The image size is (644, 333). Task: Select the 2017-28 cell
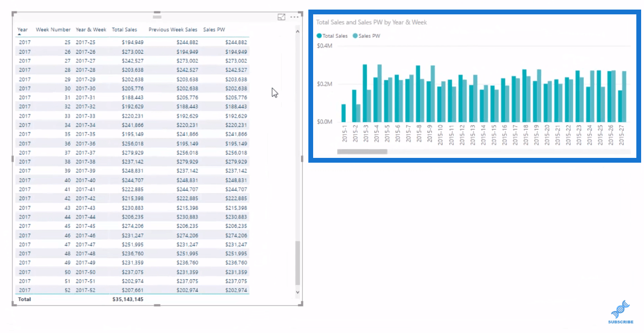pyautogui.click(x=85, y=70)
